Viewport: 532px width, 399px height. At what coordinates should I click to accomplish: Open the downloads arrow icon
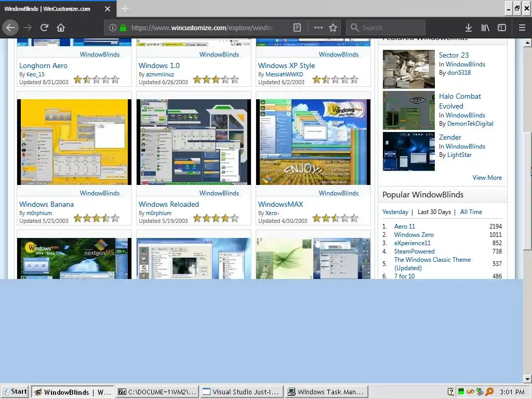[469, 28]
